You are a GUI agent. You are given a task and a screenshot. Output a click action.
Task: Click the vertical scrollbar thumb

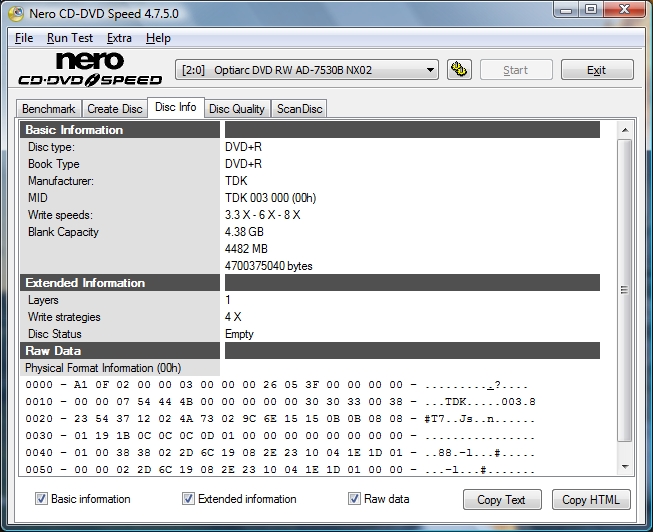pyautogui.click(x=624, y=290)
